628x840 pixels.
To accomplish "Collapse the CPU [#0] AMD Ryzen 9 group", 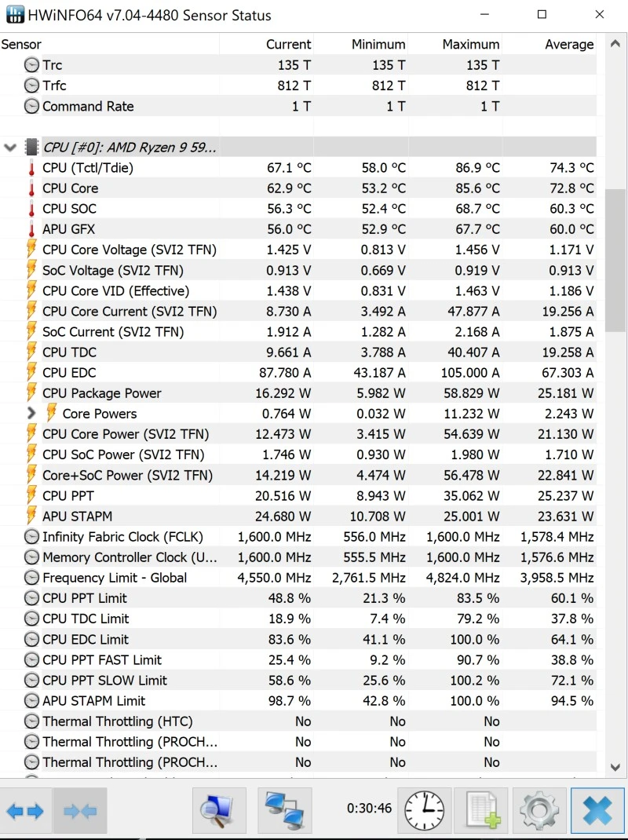I will tap(10, 147).
